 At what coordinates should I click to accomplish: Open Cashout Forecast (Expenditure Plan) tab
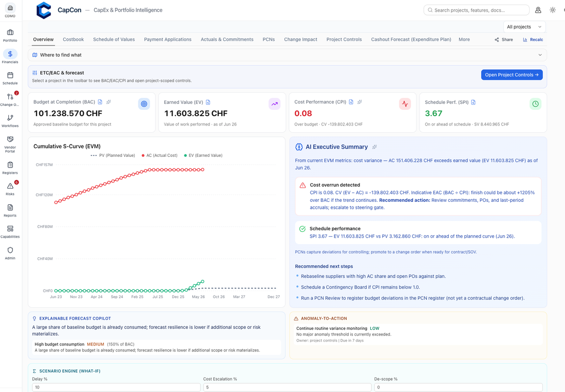tap(411, 40)
